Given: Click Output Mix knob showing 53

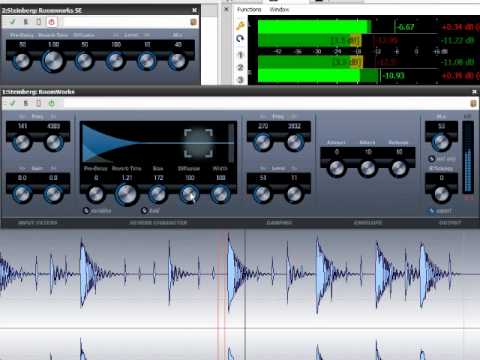Looking at the screenshot, I should 441,142.
